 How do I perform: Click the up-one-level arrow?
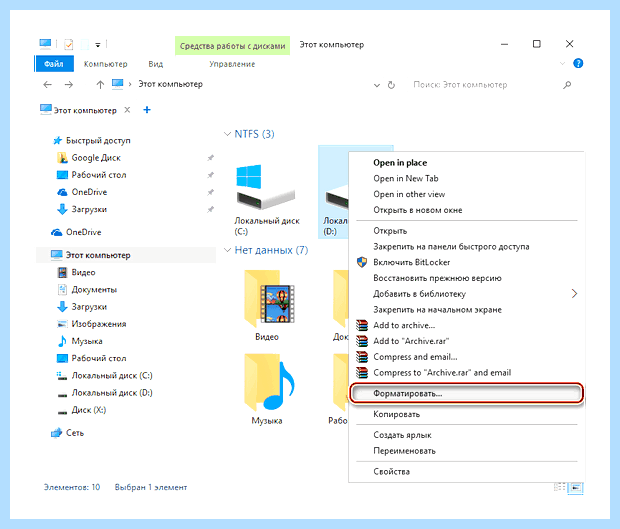pyautogui.click(x=100, y=85)
